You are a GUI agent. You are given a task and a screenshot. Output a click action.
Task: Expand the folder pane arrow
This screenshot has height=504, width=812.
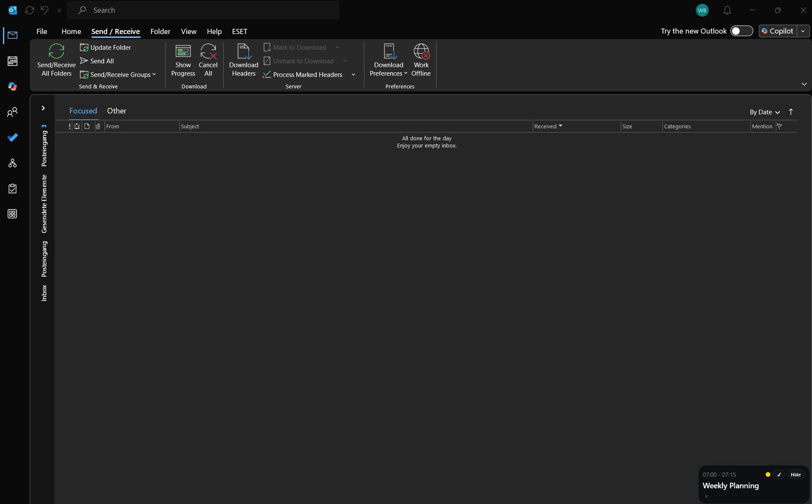point(43,108)
